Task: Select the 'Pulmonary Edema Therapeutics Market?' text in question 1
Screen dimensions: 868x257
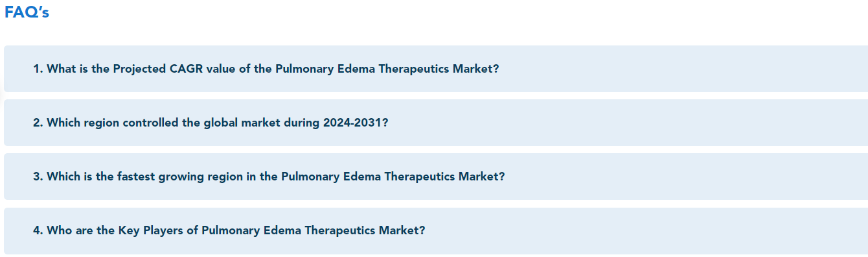Action: (387, 69)
